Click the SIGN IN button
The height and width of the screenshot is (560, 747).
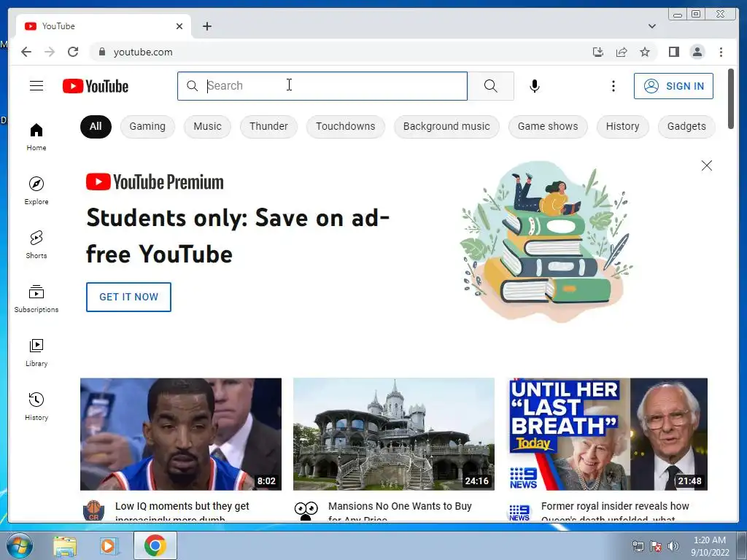point(673,86)
